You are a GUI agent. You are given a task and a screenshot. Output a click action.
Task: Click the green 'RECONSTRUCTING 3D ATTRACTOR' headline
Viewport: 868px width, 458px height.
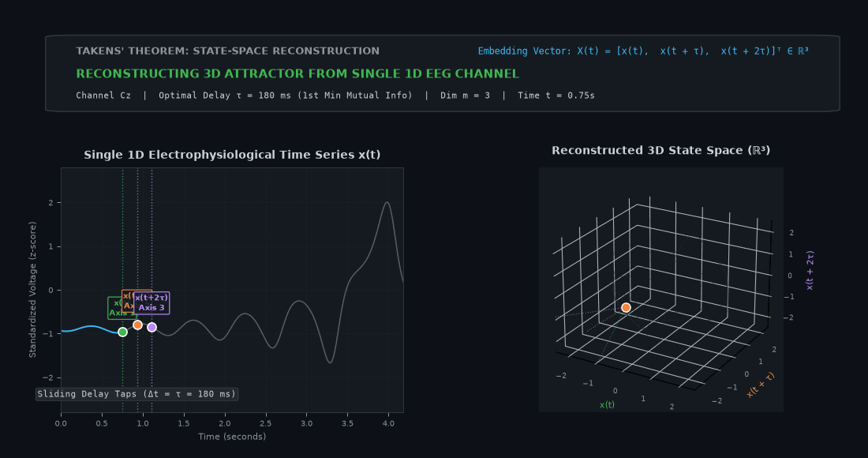point(297,73)
